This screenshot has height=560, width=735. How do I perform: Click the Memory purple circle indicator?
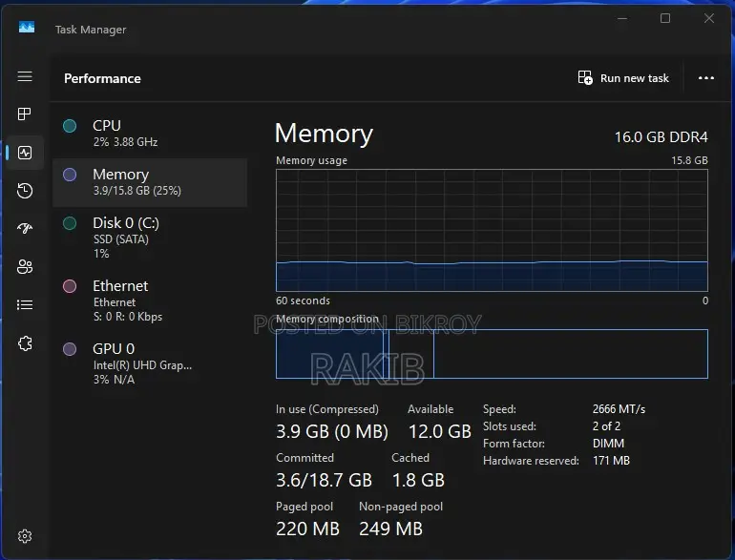[x=70, y=175]
